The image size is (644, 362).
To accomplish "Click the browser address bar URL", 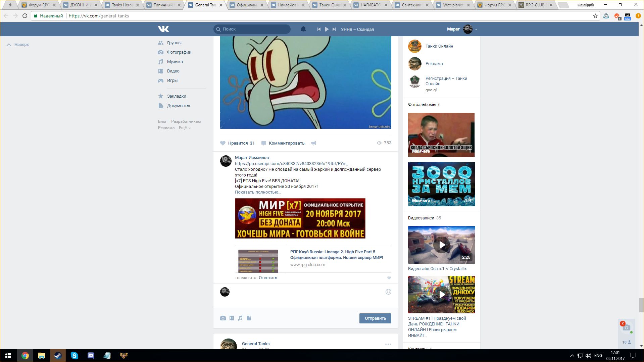I will 99,16.
